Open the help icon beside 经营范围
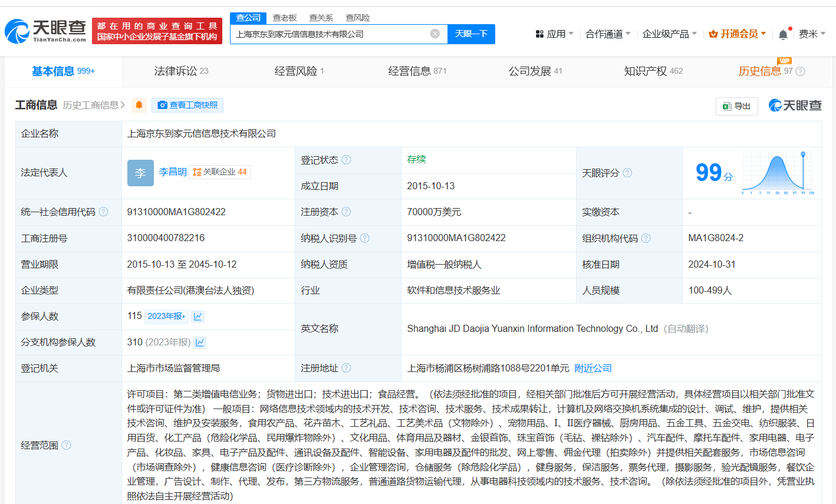Viewport: 836px width, 504px height. (66, 445)
